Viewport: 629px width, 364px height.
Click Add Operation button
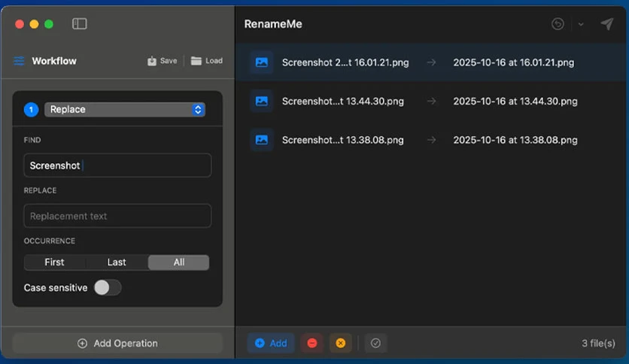(117, 343)
